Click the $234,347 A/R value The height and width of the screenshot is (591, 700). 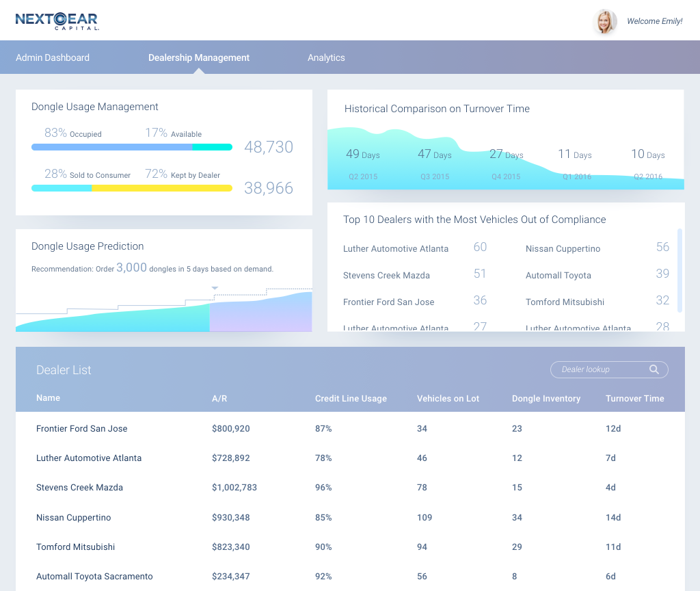(231, 576)
